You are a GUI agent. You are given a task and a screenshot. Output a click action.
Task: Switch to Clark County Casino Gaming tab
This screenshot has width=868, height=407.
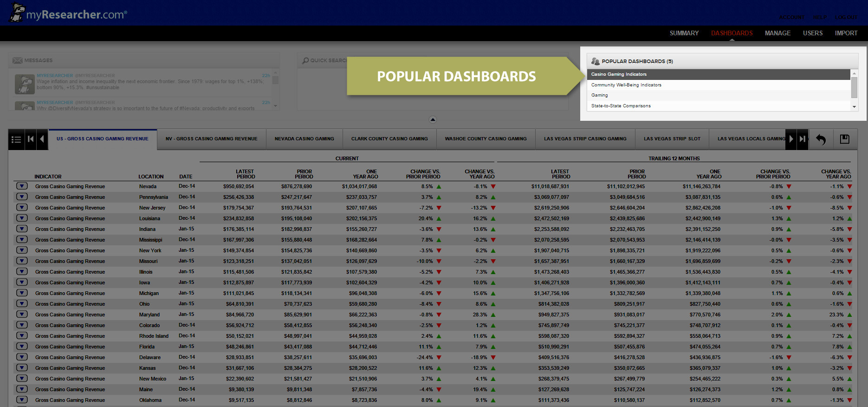coord(389,139)
